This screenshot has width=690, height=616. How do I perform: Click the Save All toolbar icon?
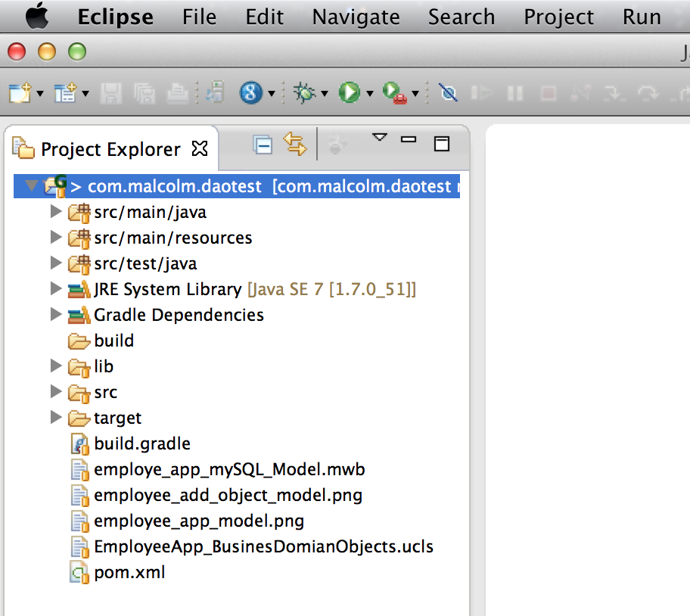point(144,92)
